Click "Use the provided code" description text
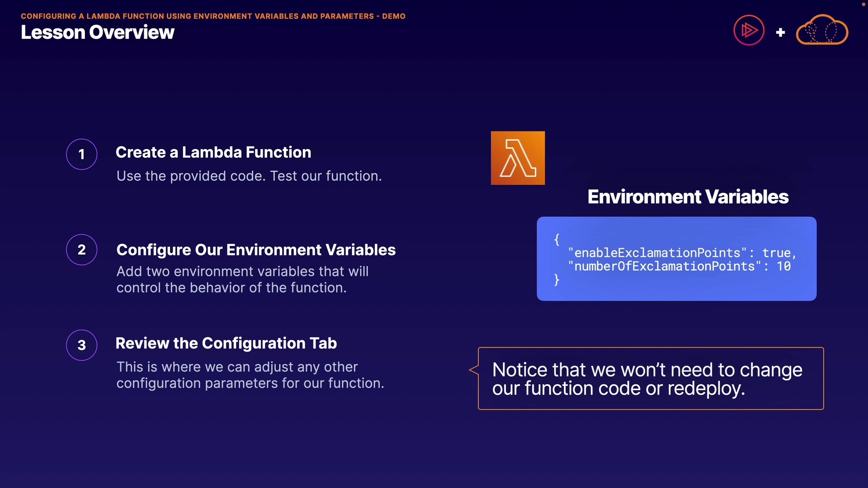Image resolution: width=868 pixels, height=488 pixels. click(x=249, y=176)
